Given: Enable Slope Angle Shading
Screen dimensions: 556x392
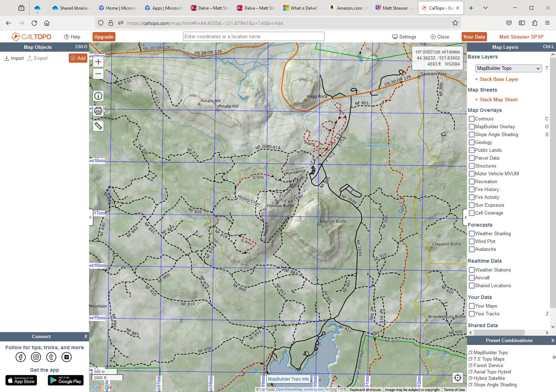Looking at the screenshot, I should pyautogui.click(x=472, y=134).
